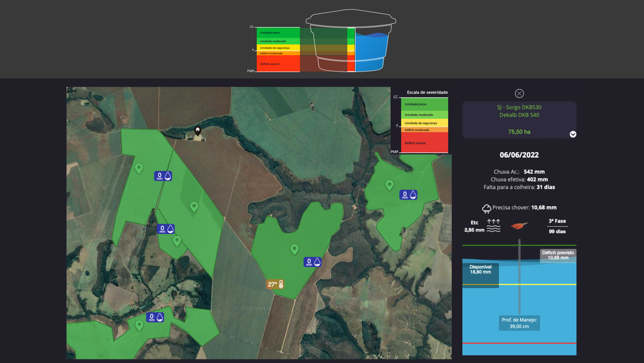The height and width of the screenshot is (363, 644).
Task: Click the 'Disponível 18,80 mm' label
Action: pos(480,270)
